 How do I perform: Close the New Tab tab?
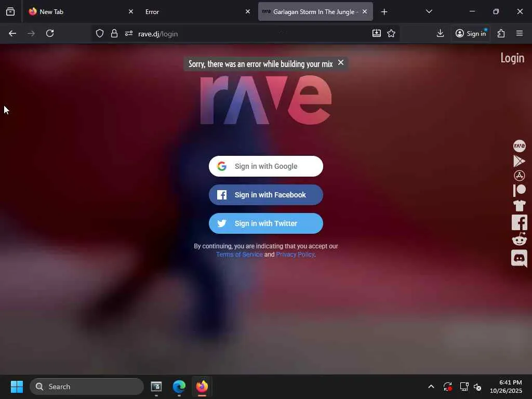click(x=130, y=11)
